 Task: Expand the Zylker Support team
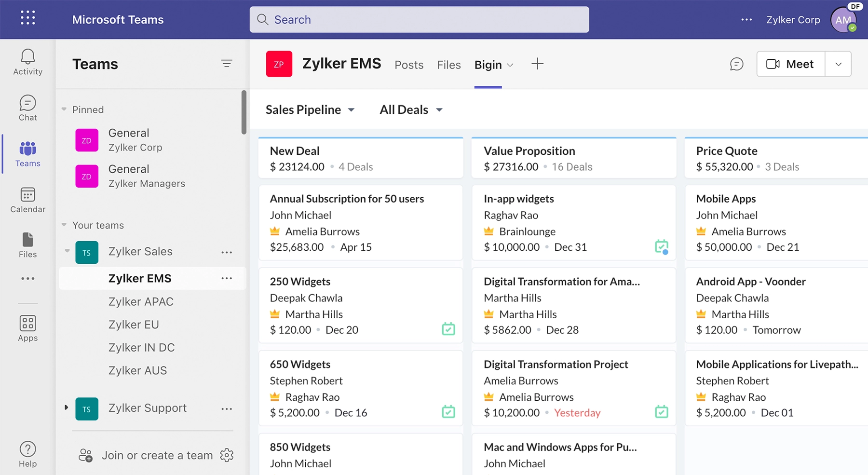coord(67,407)
